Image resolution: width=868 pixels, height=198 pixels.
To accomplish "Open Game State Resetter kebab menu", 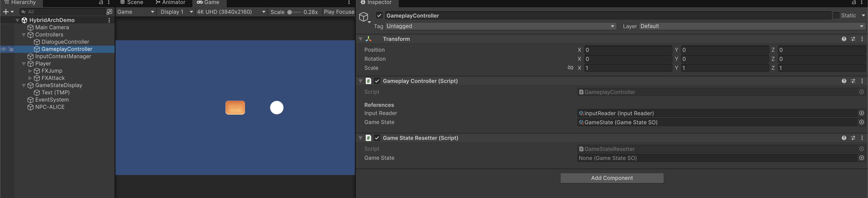I will pos(862,138).
